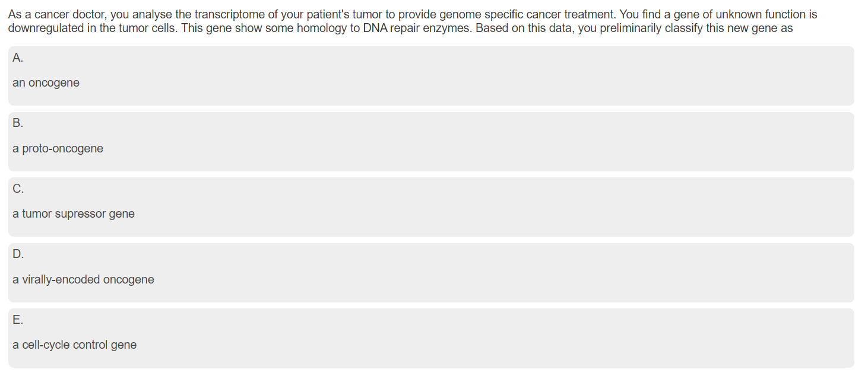Viewport: 868px width, 376px height.
Task: Pick option C, a tumor supressor gene
Action: pyautogui.click(x=431, y=207)
